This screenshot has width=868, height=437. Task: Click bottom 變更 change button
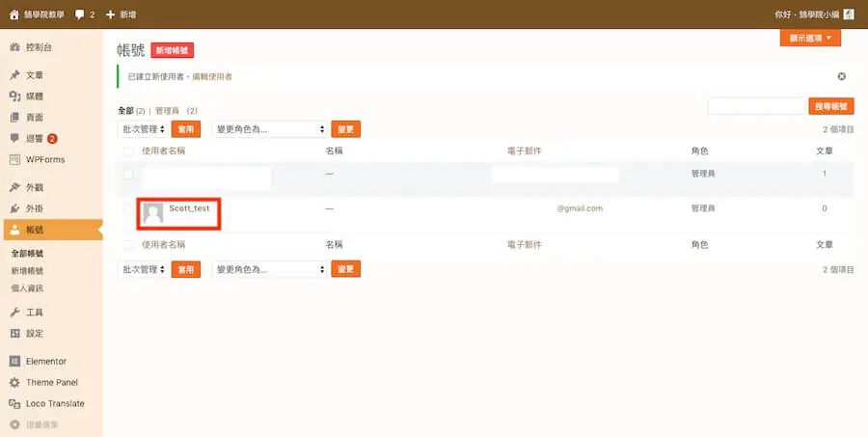346,269
